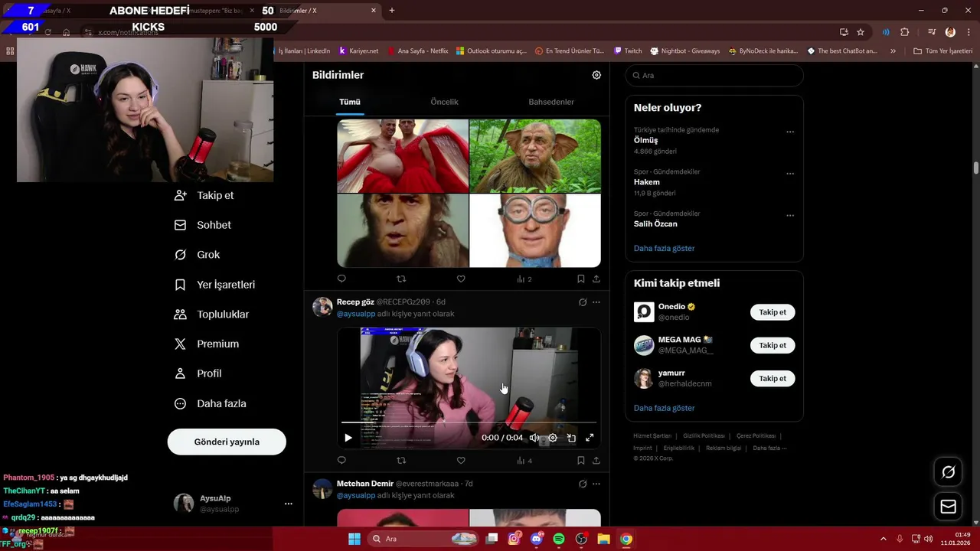
Task: Open Discord from the taskbar
Action: tap(537, 539)
